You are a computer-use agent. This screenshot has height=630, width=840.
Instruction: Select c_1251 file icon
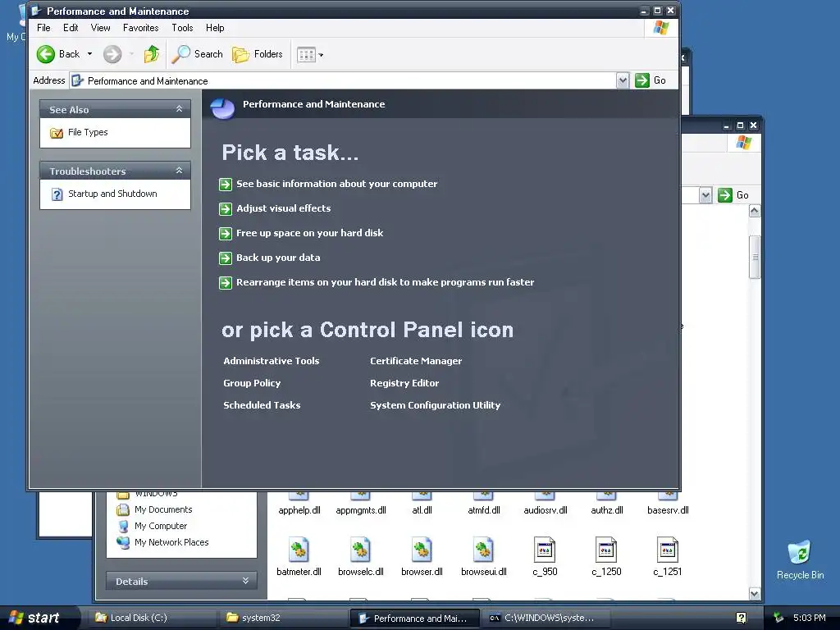[x=668, y=550]
